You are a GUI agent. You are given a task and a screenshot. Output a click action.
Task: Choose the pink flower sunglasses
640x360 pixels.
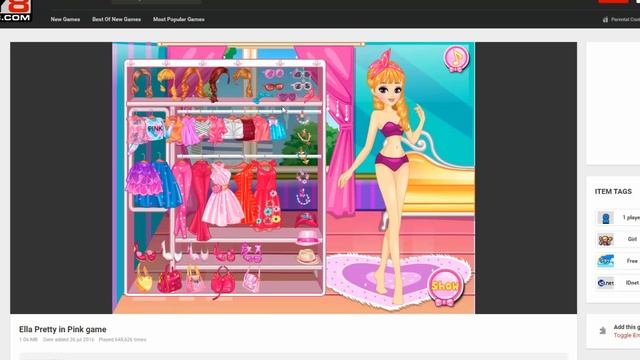pos(273,74)
